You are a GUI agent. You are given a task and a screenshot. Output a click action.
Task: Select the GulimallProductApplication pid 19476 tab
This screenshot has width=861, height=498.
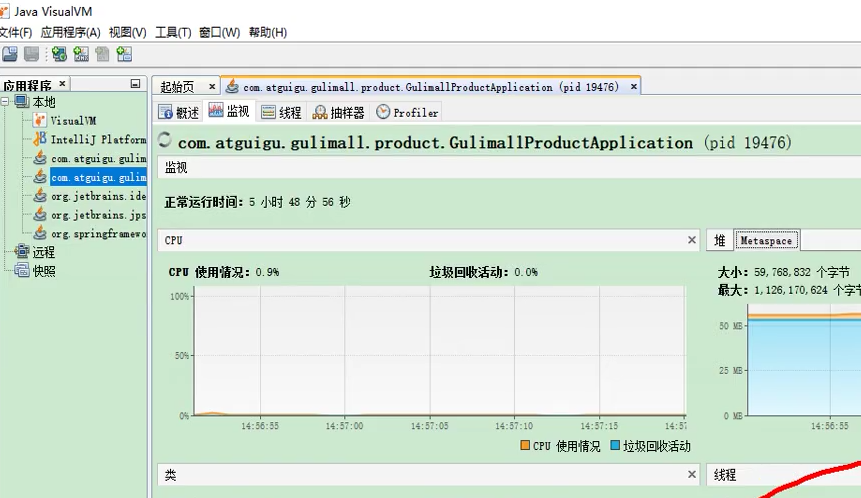coord(430,87)
